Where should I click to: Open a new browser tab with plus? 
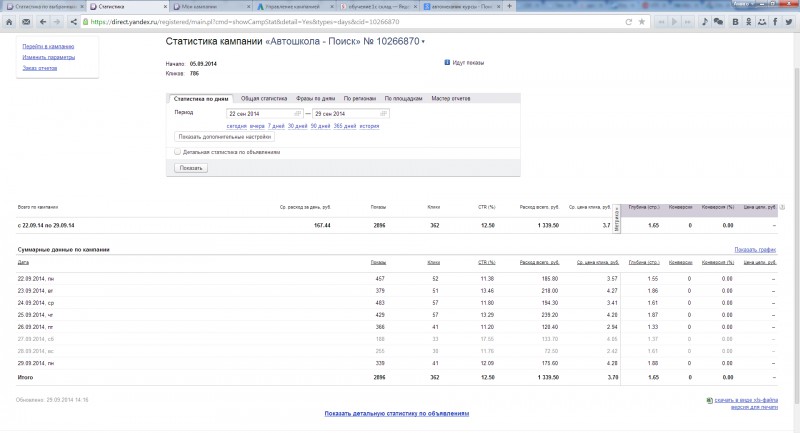pos(509,6)
